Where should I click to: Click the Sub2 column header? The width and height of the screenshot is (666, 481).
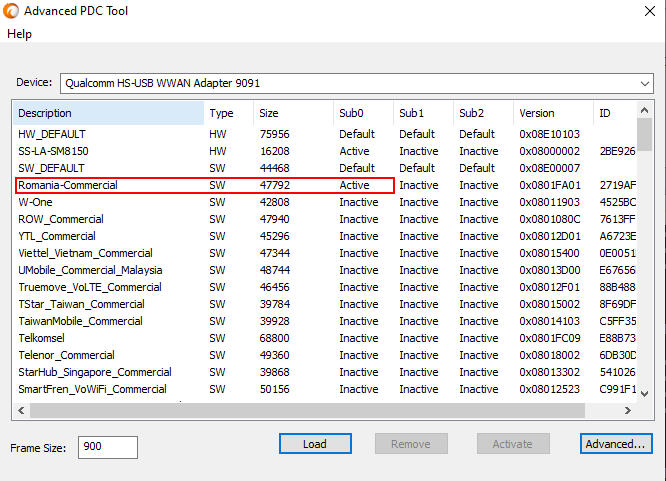pos(483,113)
